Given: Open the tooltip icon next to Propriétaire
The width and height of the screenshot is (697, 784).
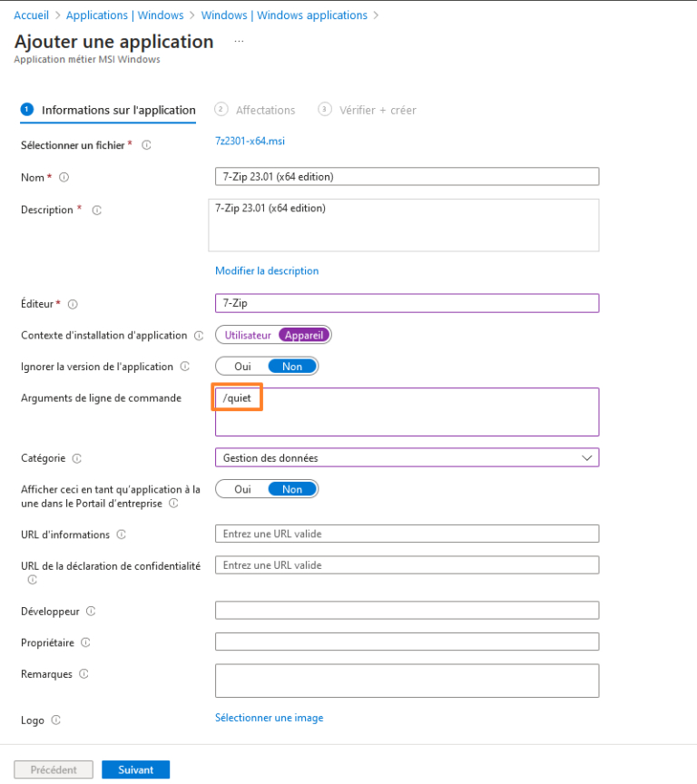Looking at the screenshot, I should (x=85, y=642).
